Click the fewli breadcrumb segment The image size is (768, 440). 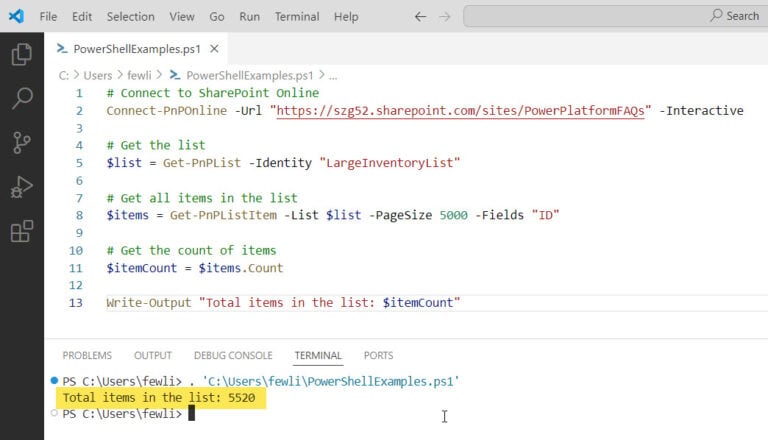tap(139, 75)
